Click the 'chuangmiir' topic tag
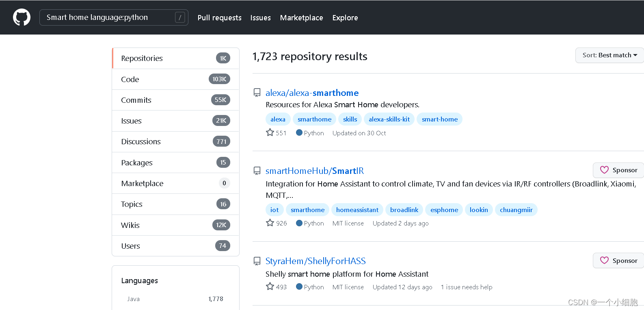The image size is (644, 310). click(516, 210)
